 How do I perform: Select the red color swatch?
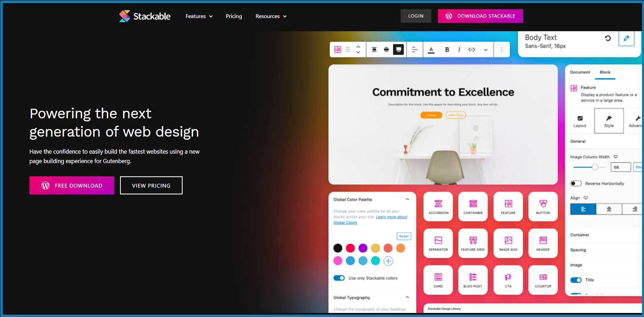click(350, 248)
